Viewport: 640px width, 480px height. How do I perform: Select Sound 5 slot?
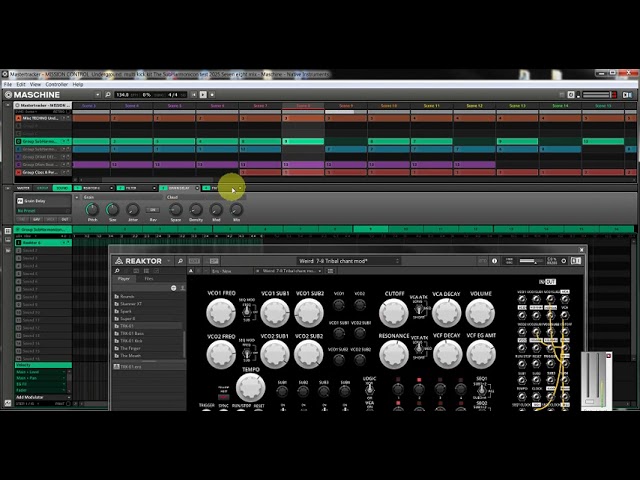[x=43, y=273]
